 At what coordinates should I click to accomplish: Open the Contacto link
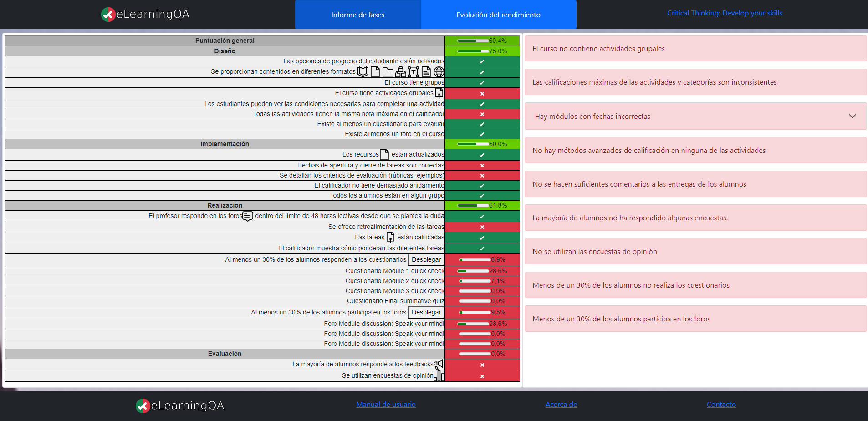tap(721, 405)
